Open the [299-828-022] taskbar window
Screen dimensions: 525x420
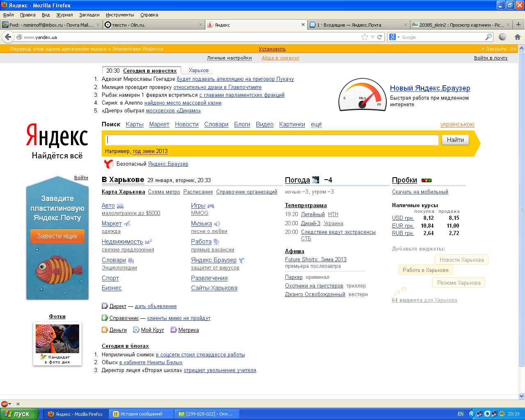click(207, 414)
